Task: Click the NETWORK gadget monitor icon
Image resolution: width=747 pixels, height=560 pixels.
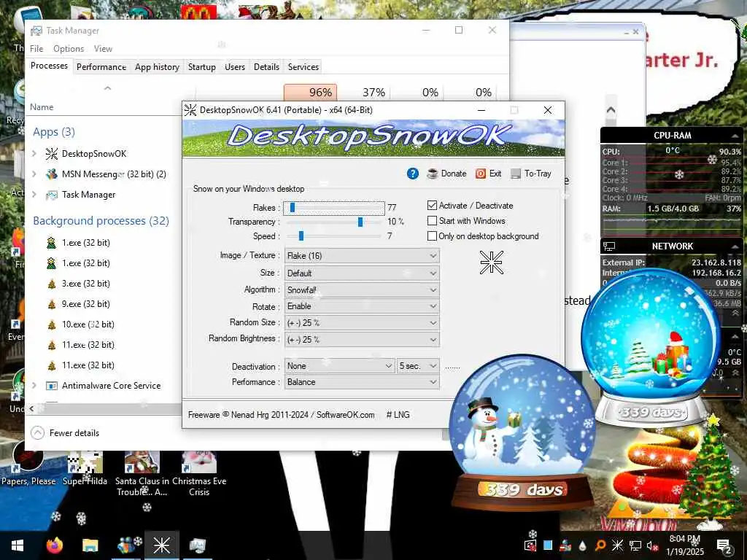Action: [609, 246]
